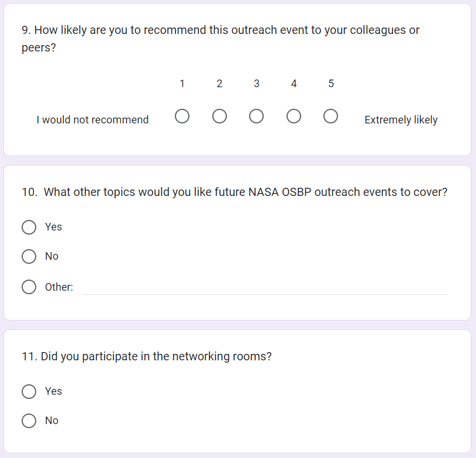Click the "I would not recommend" label
The image size is (476, 458).
click(x=92, y=120)
